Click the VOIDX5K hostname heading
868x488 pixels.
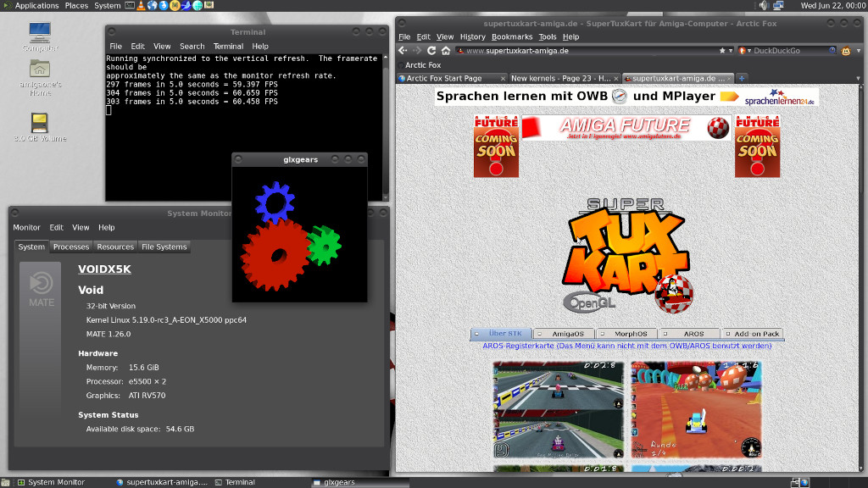tap(104, 269)
